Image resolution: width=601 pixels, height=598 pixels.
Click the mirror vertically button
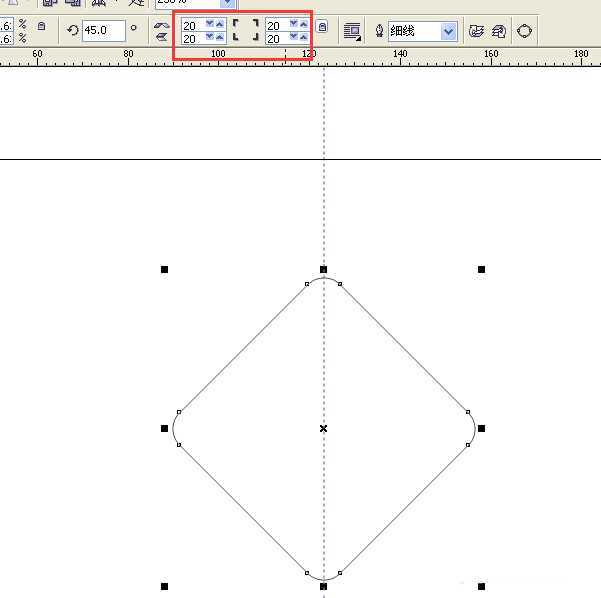point(161,38)
